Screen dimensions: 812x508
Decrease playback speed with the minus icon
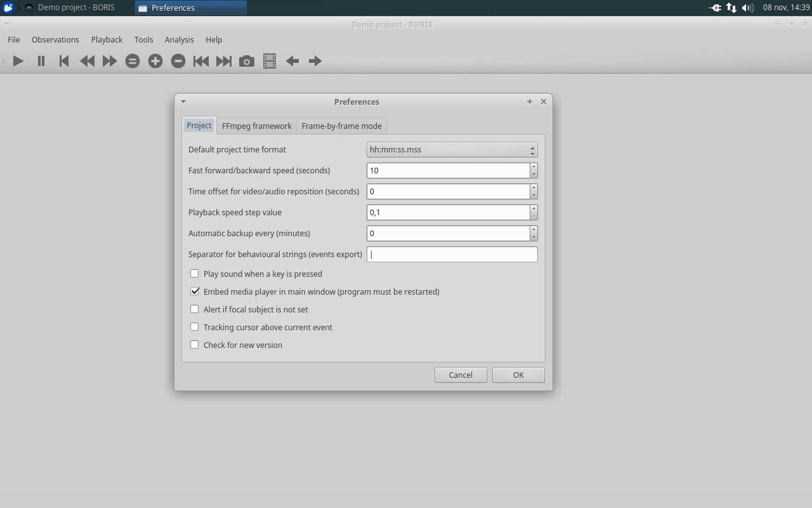178,61
